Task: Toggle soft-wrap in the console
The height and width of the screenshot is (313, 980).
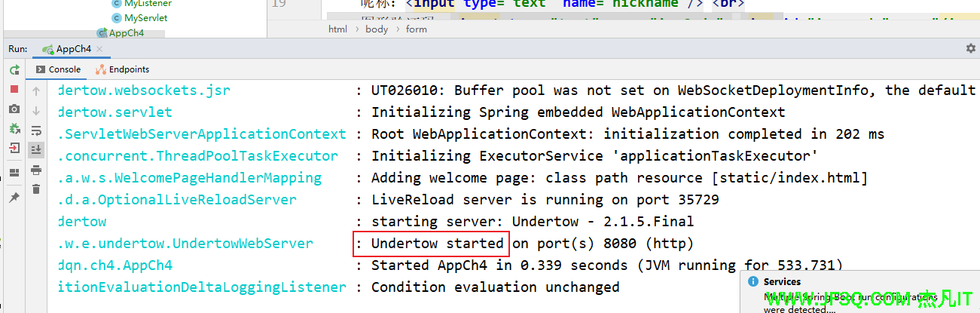Action: [x=36, y=130]
